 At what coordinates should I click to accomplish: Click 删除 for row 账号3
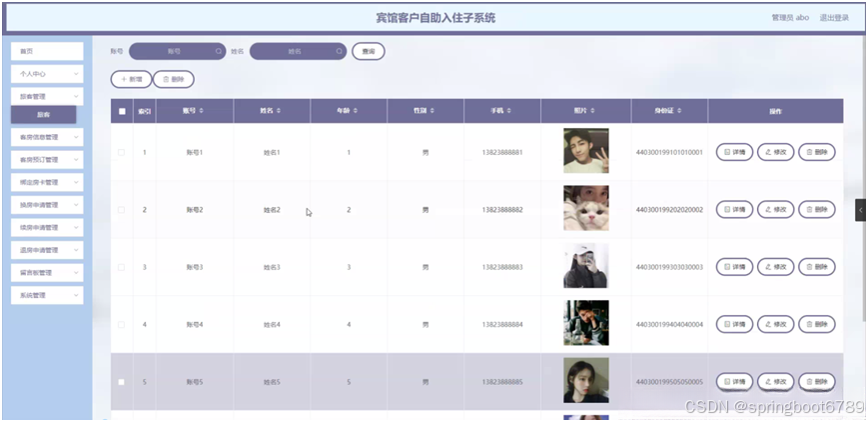(x=817, y=267)
